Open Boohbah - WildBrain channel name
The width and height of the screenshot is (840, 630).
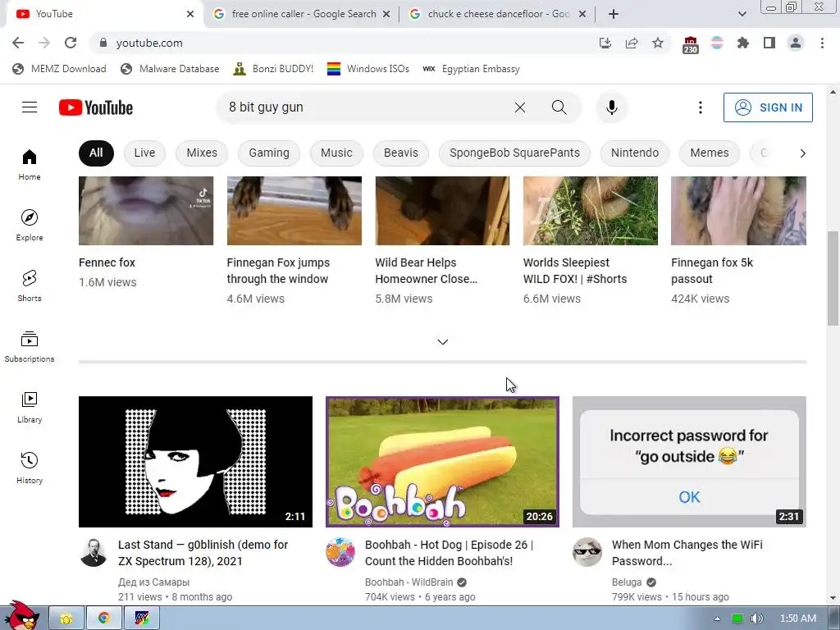(409, 582)
